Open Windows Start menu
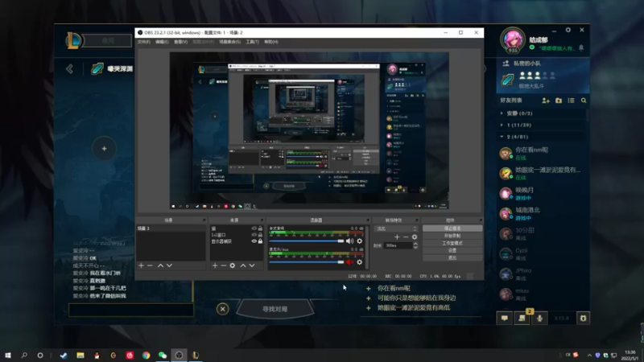Image resolution: width=644 pixels, height=362 pixels. click(x=8, y=355)
